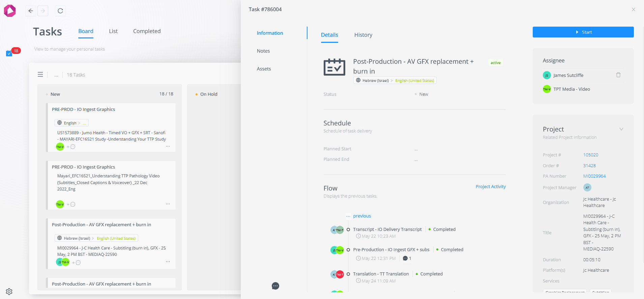Viewport: 644px width, 299px height.
Task: Expand previous tasks in Flow
Action: point(362,216)
